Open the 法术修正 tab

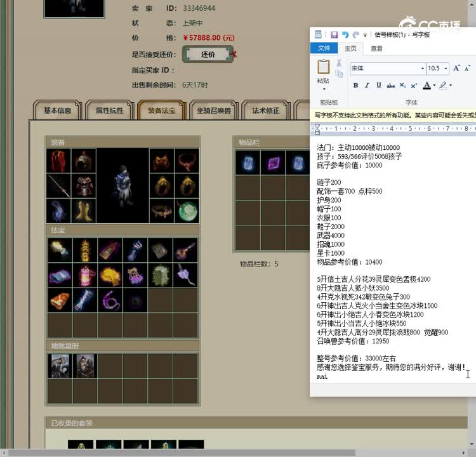(x=266, y=110)
